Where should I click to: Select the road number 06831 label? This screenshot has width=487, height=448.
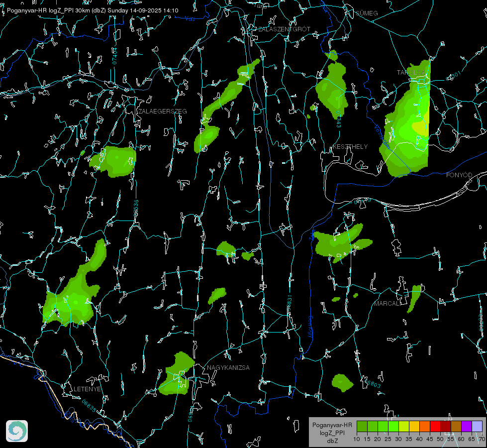[289, 304]
